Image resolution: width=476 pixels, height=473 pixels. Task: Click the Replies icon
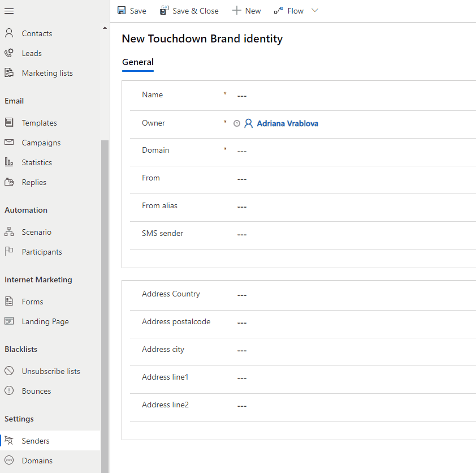[9, 182]
